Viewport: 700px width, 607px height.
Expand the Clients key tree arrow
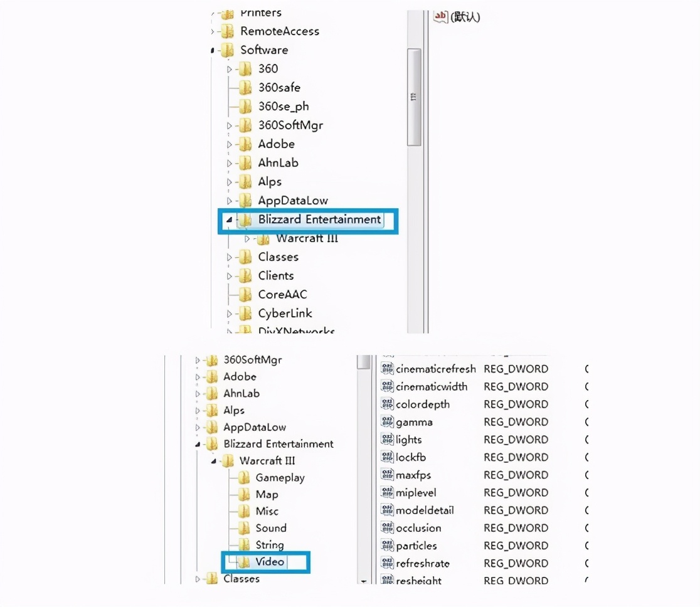tap(230, 276)
